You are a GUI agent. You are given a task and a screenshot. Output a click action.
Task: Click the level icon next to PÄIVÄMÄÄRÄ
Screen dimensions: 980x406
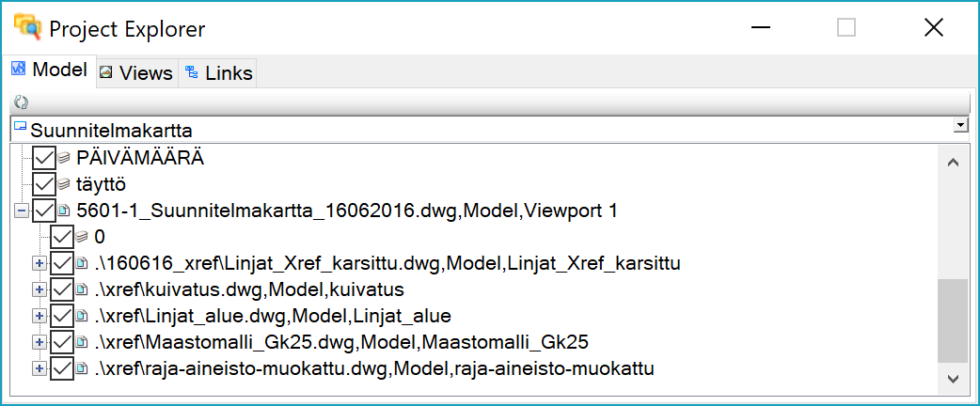click(x=64, y=157)
